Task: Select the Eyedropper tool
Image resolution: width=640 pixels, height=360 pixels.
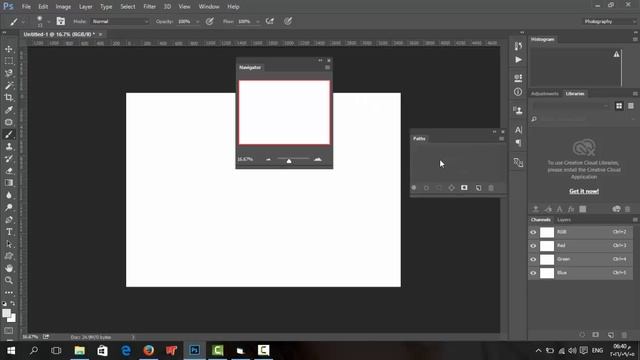Action: [x=9, y=110]
